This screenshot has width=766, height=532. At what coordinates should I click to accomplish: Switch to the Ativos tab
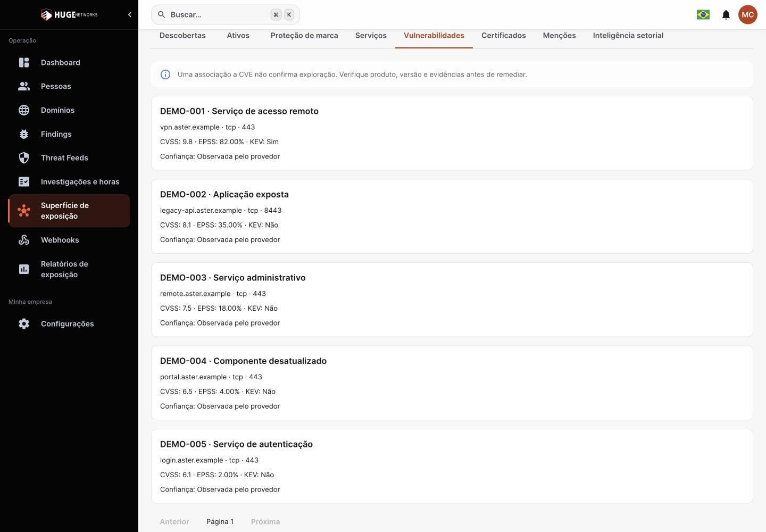(x=238, y=36)
